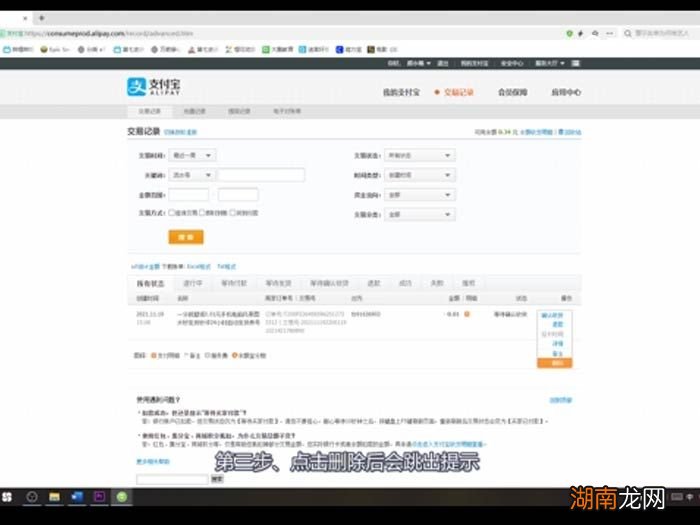This screenshot has width=700, height=525.
Task: Open the transaction title link in the row
Action: 218,318
